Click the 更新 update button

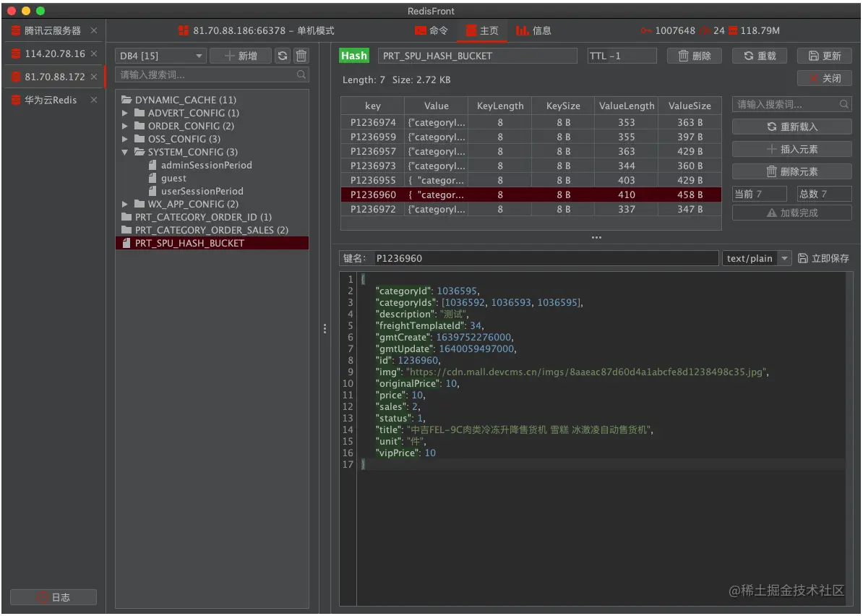tap(824, 56)
